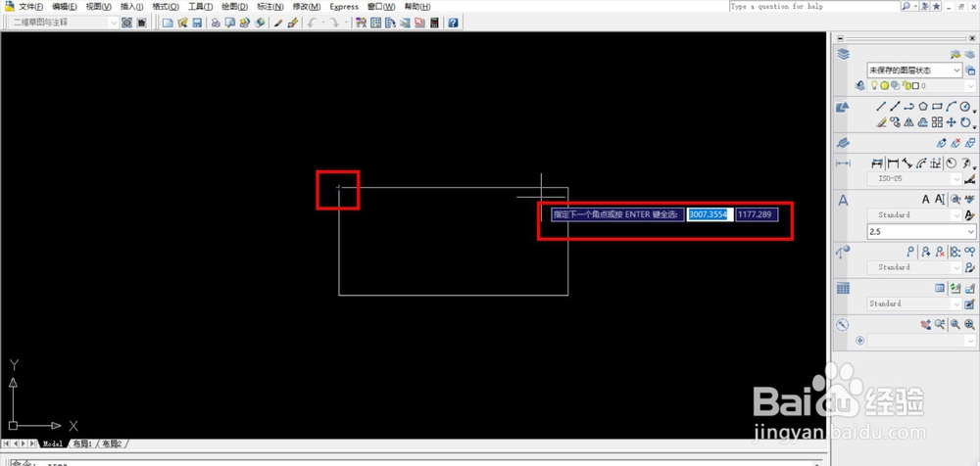Click the Plot print icon
This screenshot has width=980, height=466.
pos(216,23)
